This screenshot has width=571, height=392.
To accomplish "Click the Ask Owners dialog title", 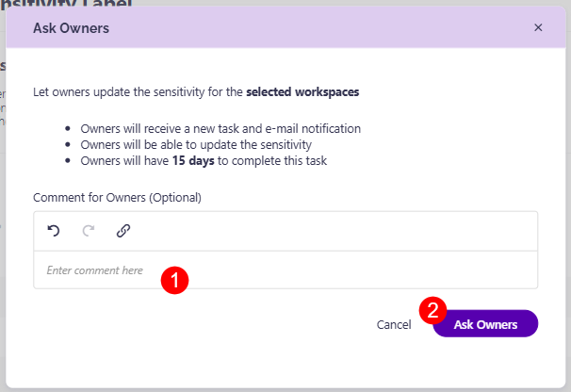I will click(71, 28).
